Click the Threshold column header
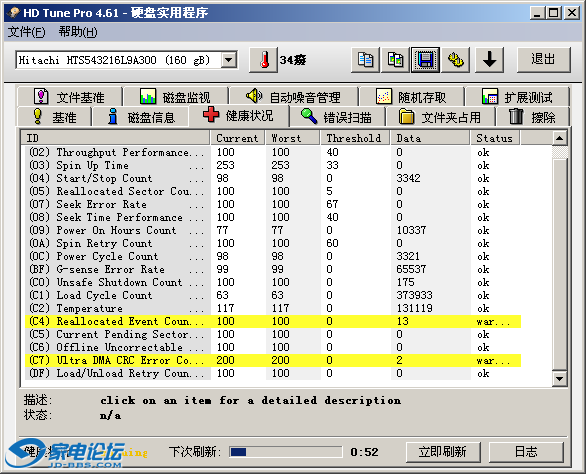Image resolution: width=586 pixels, height=474 pixels. (x=355, y=138)
